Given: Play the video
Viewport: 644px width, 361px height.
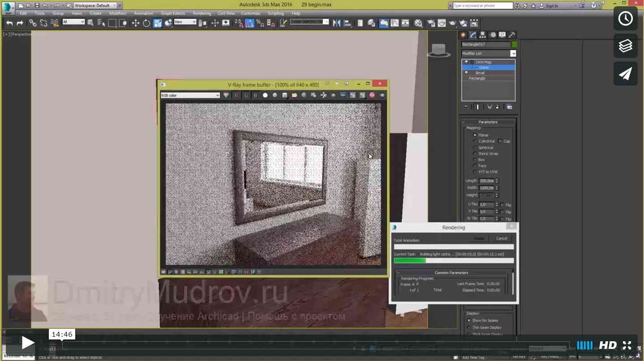Looking at the screenshot, I should [28, 343].
